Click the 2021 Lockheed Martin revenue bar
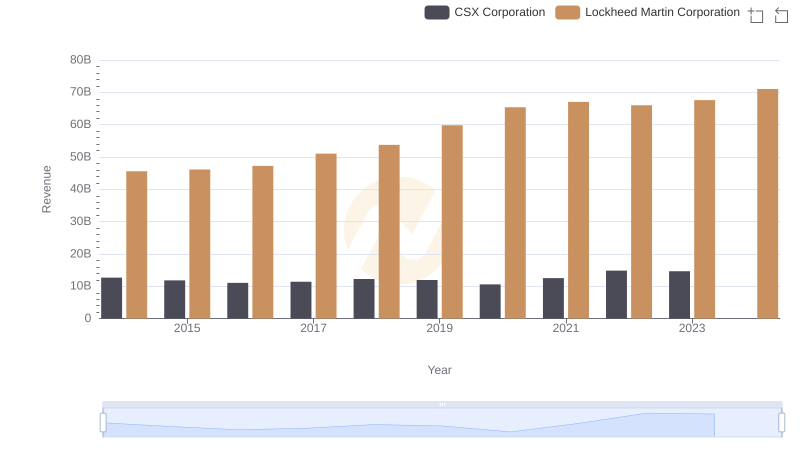This screenshot has width=800, height=461. coord(579,210)
